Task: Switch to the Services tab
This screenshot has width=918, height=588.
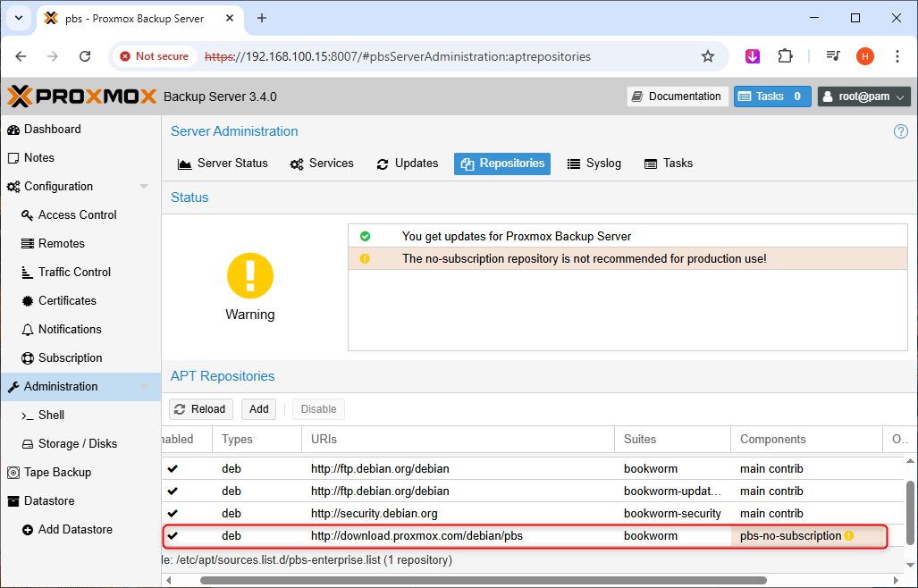Action: pos(322,164)
